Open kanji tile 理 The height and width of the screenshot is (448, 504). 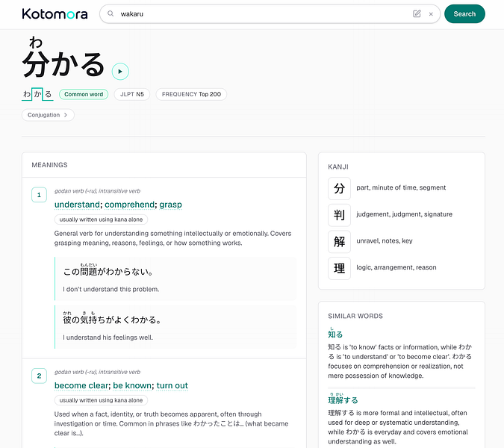pyautogui.click(x=339, y=268)
